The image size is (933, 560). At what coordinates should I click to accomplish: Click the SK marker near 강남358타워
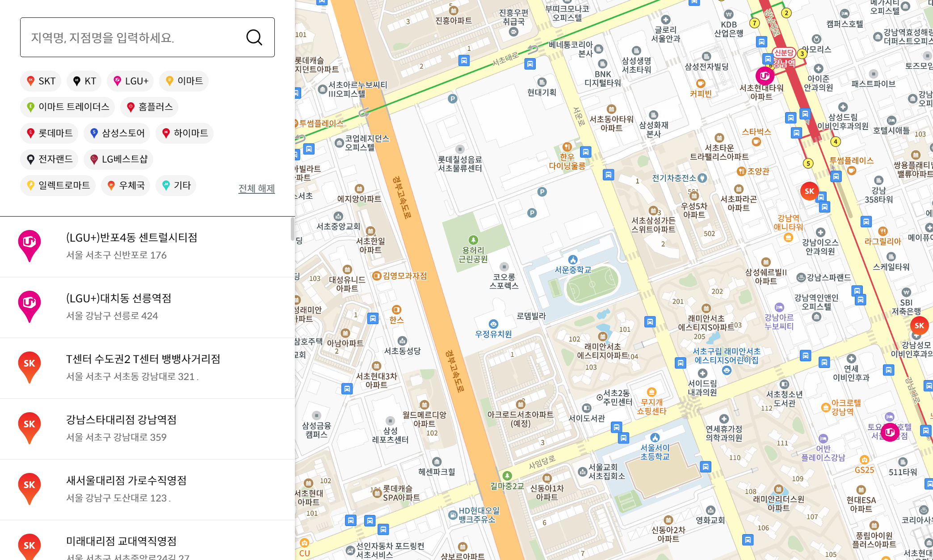pyautogui.click(x=809, y=192)
